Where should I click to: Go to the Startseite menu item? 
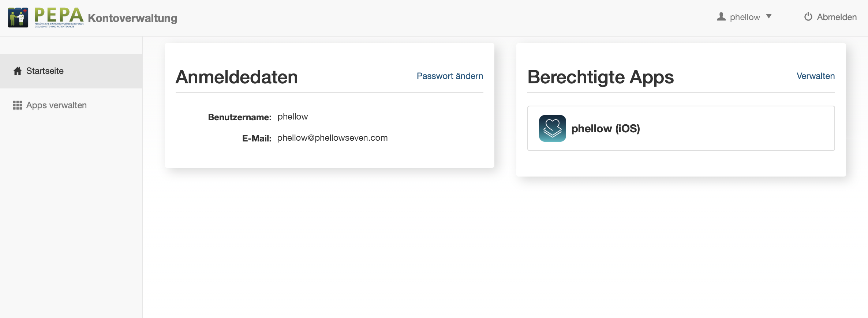point(45,71)
